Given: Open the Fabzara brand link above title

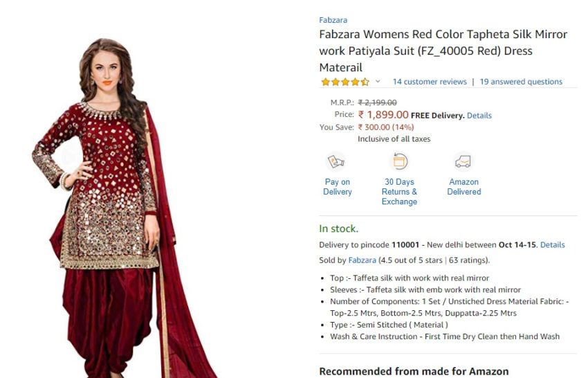Looking at the screenshot, I should coord(333,20).
